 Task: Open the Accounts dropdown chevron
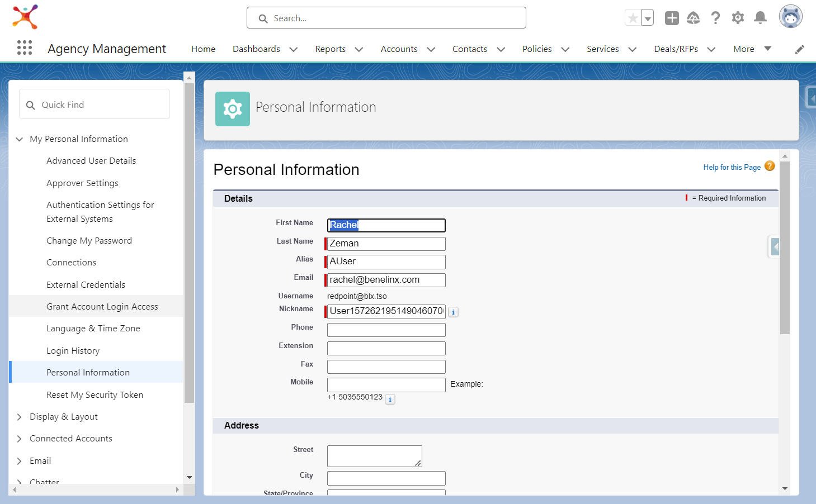[431, 49]
